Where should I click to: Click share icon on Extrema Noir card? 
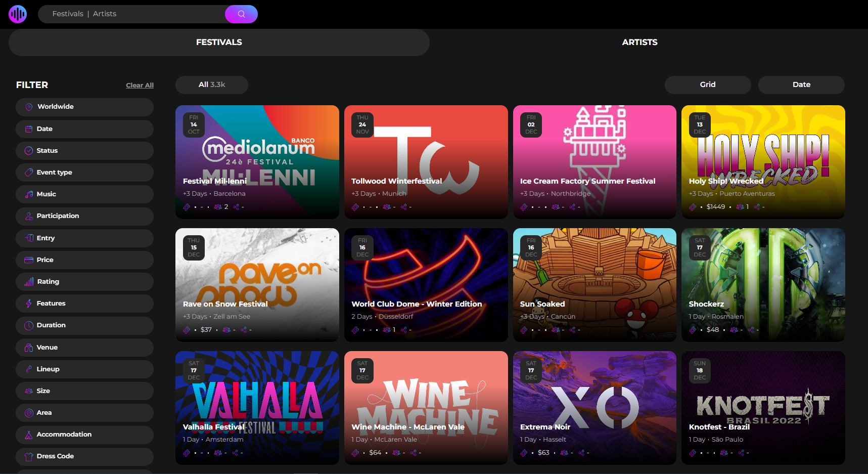coord(581,453)
